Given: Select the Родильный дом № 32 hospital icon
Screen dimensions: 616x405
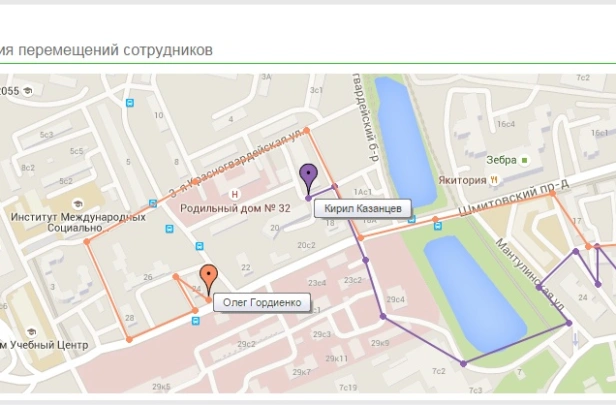Looking at the screenshot, I should (235, 194).
